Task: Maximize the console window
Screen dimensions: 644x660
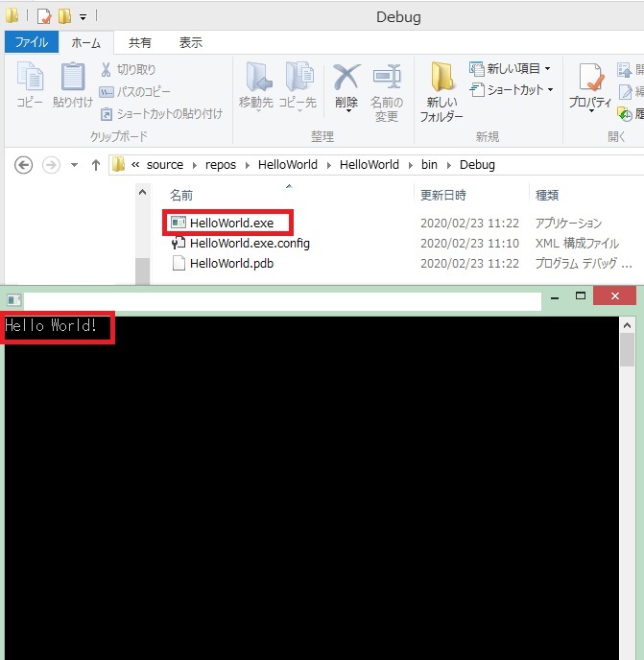Action: pyautogui.click(x=581, y=295)
